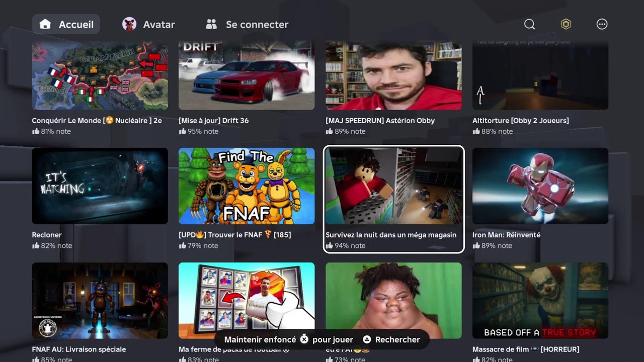Open the Se connecter tab

247,24
